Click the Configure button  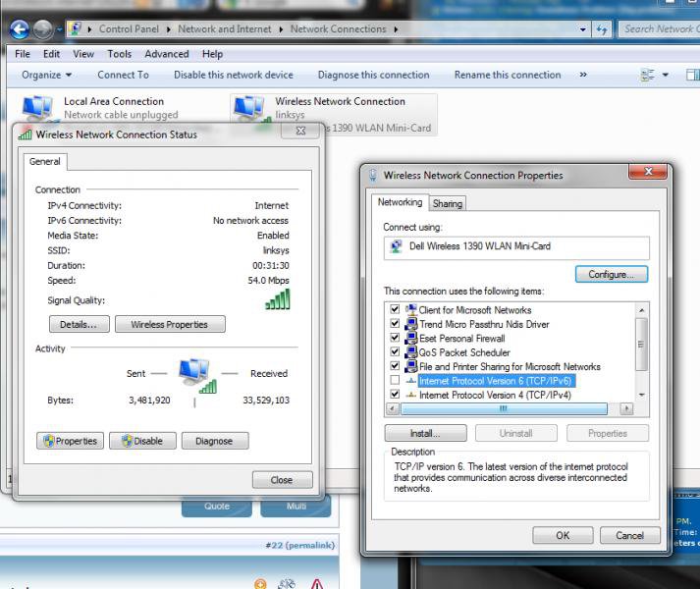pos(612,274)
